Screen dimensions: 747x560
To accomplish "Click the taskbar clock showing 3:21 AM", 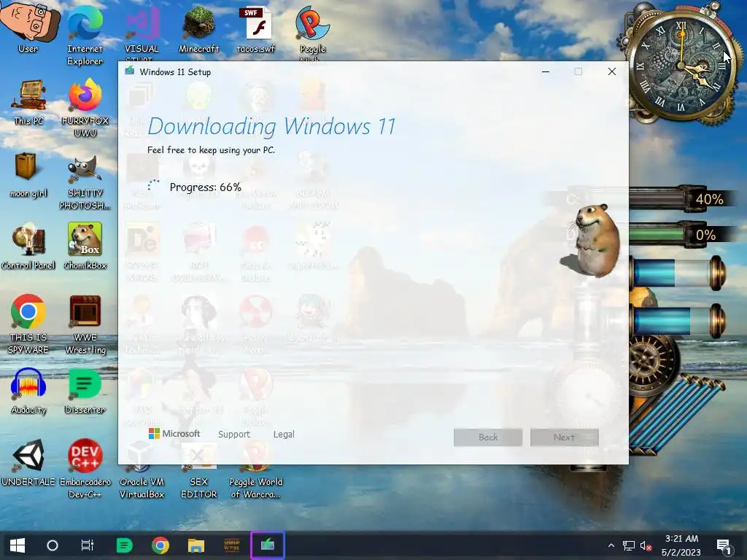I will 681,545.
